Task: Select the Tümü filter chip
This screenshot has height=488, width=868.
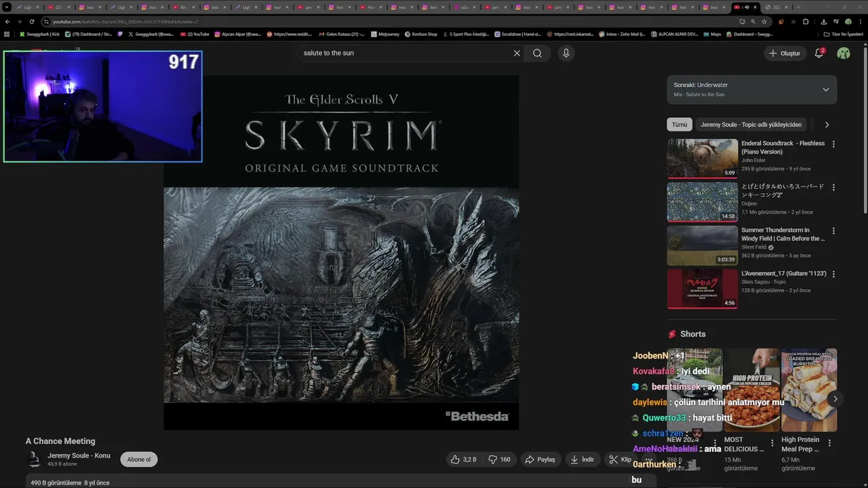Action: (679, 125)
